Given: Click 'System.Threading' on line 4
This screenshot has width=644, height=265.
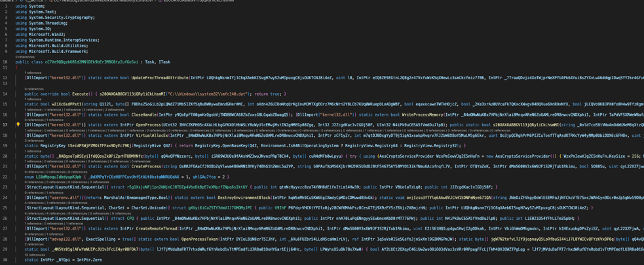Looking at the screenshot, I should point(46,24).
